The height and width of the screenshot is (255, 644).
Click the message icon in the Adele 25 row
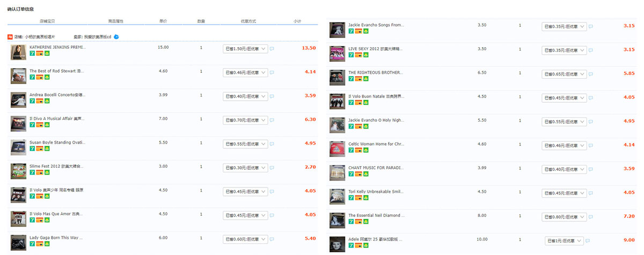(x=588, y=241)
